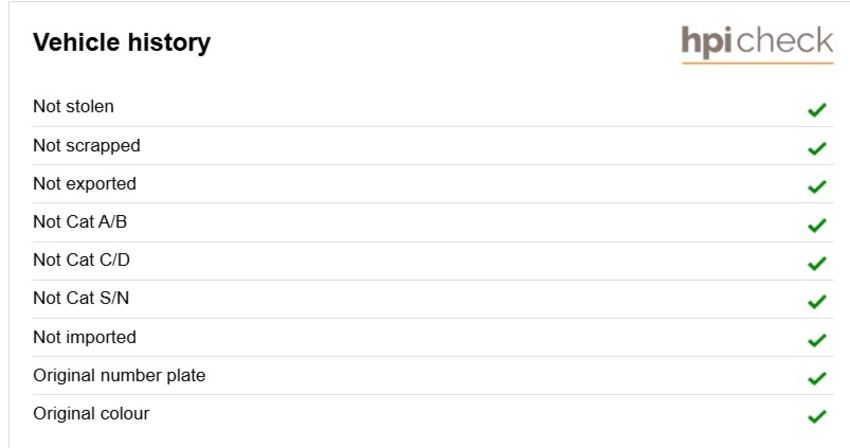The height and width of the screenshot is (448, 850).
Task: Click the Not Cat C/D label
Action: pos(82,260)
